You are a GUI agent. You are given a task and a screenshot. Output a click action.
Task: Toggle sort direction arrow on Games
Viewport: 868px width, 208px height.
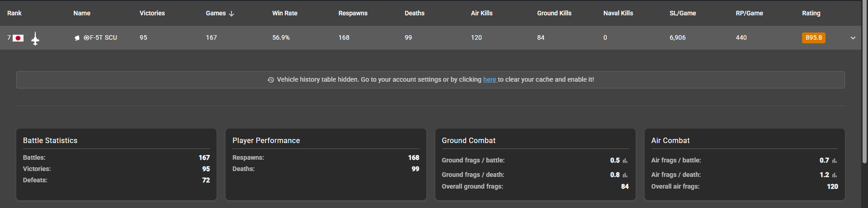coord(231,14)
